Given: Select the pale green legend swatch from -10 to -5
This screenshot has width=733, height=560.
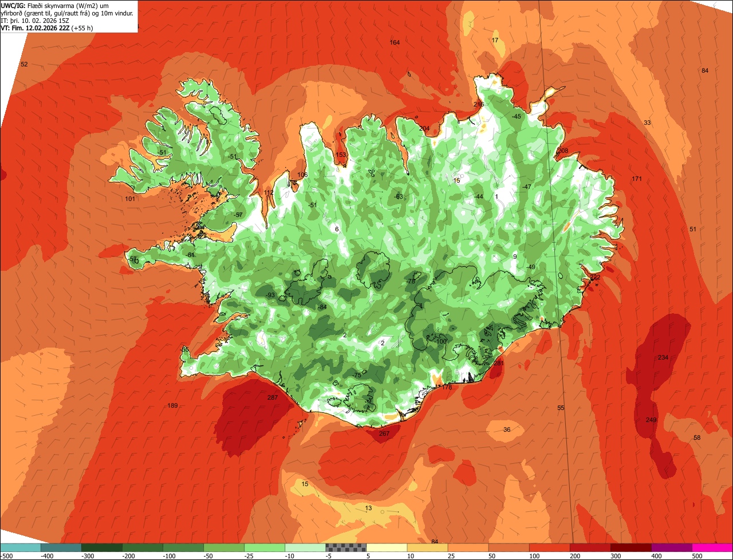Looking at the screenshot, I should tap(305, 547).
